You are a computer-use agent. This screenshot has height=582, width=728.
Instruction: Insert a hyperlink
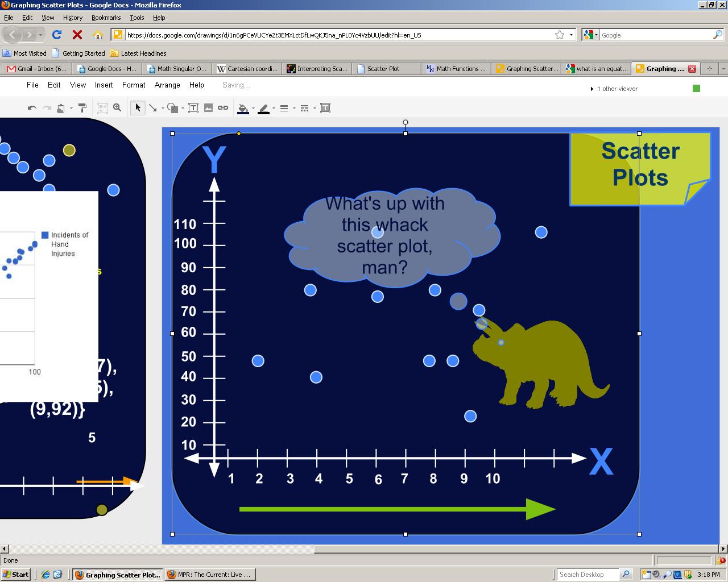[x=223, y=107]
